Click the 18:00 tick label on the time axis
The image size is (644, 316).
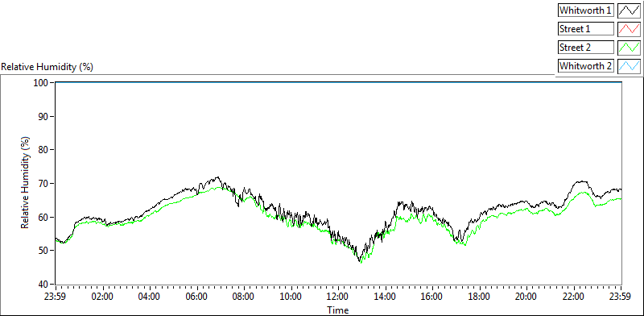pos(479,296)
